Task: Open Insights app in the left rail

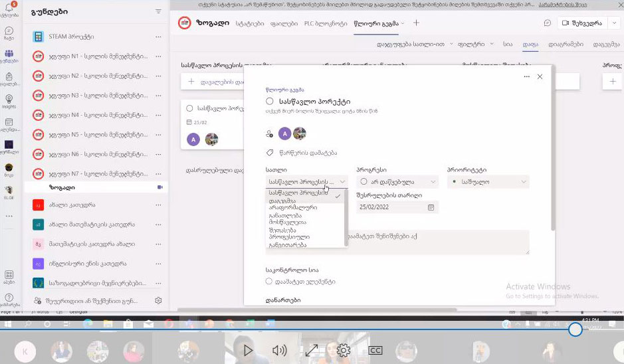Action: coord(9,100)
